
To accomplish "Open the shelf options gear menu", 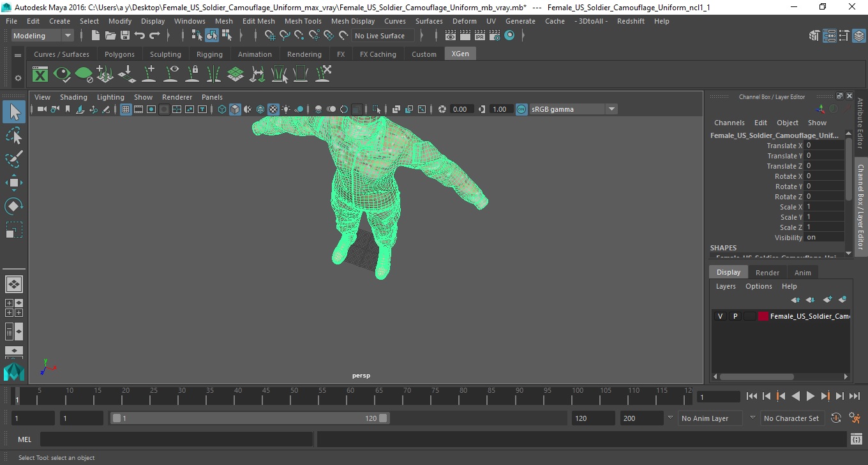I will (x=18, y=78).
